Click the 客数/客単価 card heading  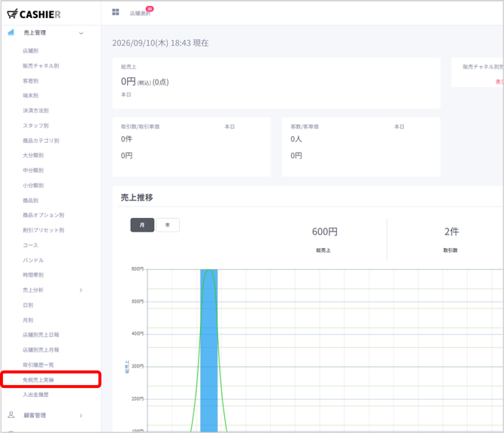click(305, 126)
